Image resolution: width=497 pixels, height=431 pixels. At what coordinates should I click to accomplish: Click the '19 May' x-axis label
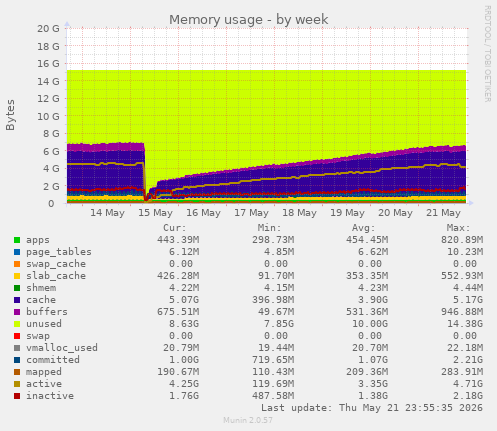coord(347,213)
